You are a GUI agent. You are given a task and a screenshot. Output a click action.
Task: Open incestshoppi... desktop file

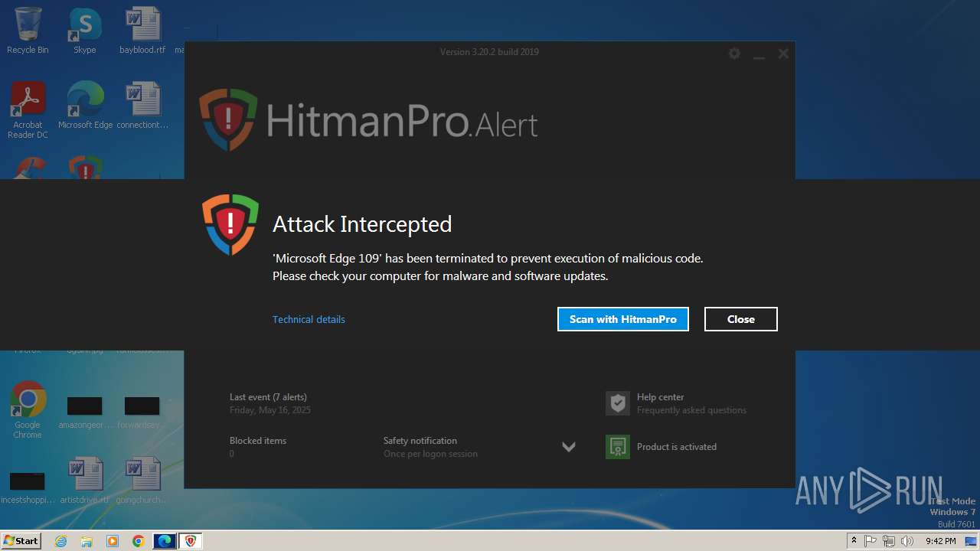click(x=28, y=488)
